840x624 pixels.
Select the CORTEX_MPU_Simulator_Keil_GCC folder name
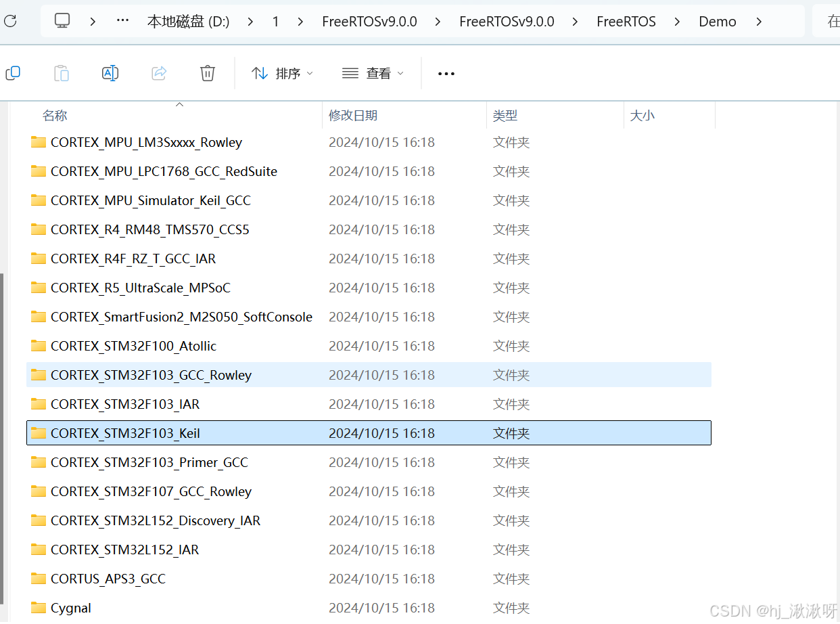coord(151,200)
